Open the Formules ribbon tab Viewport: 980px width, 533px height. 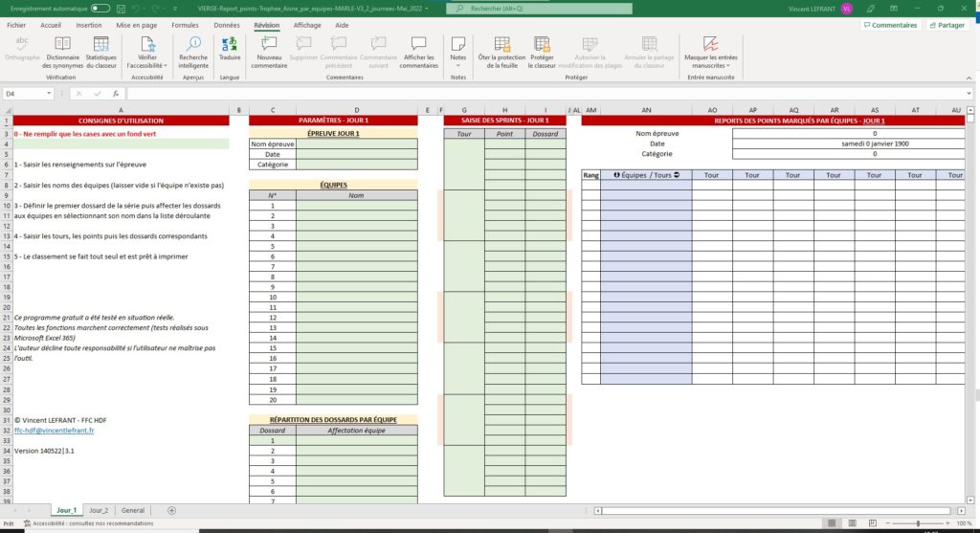186,25
